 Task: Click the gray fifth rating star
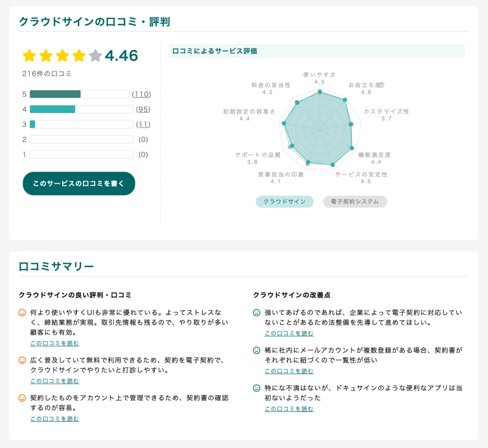95,56
